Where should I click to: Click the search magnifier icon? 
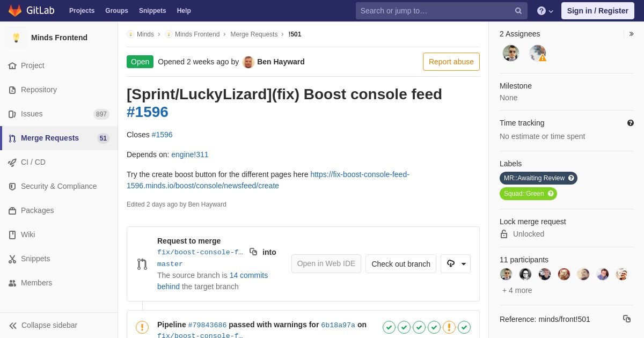tap(518, 11)
